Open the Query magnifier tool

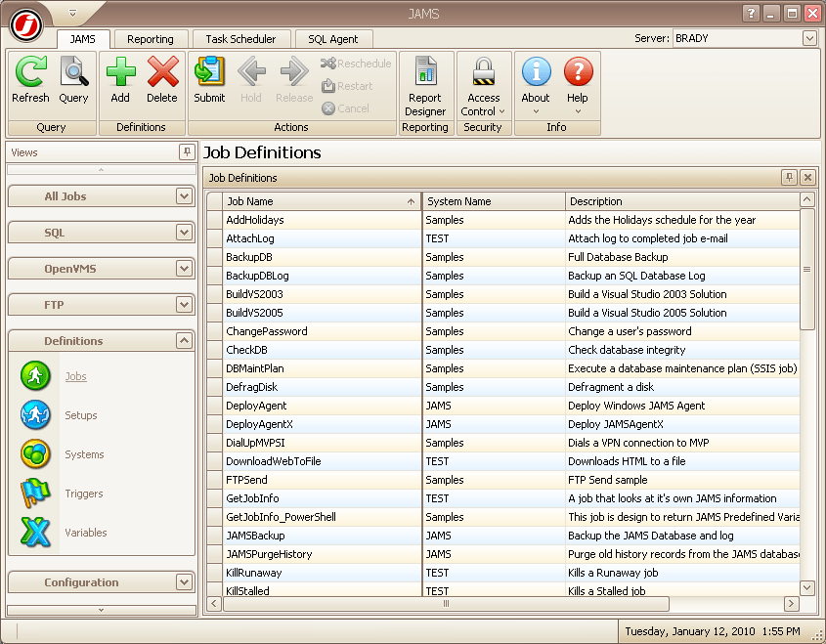tap(73, 71)
